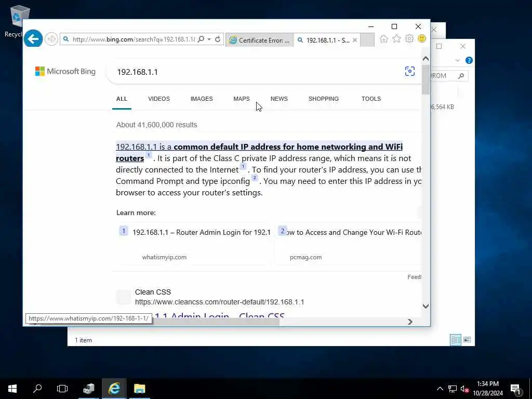Open the TOOLS search filter

click(371, 99)
